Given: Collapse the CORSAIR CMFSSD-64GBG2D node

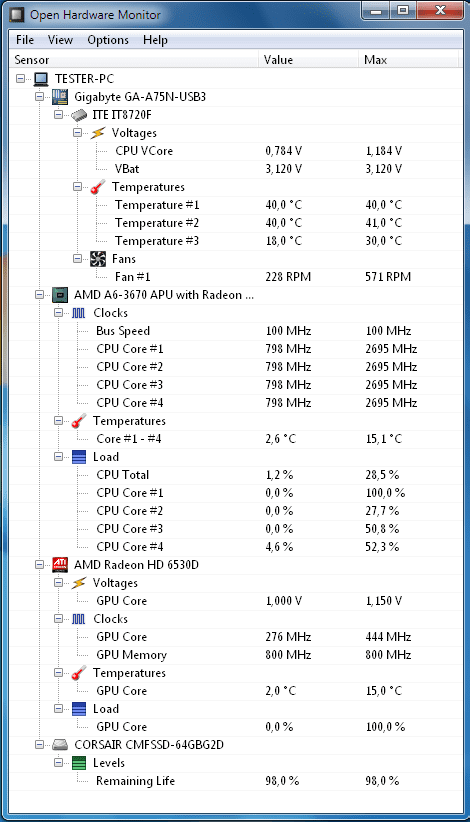Looking at the screenshot, I should pyautogui.click(x=39, y=744).
